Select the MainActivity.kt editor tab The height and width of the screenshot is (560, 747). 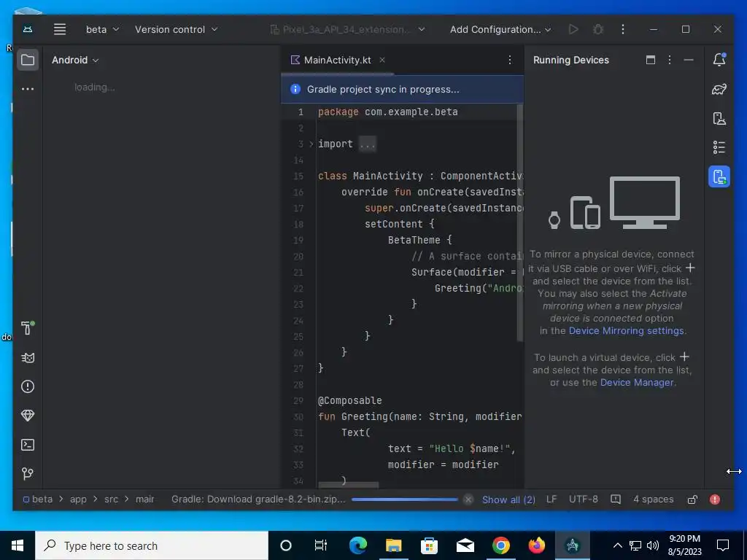337,60
